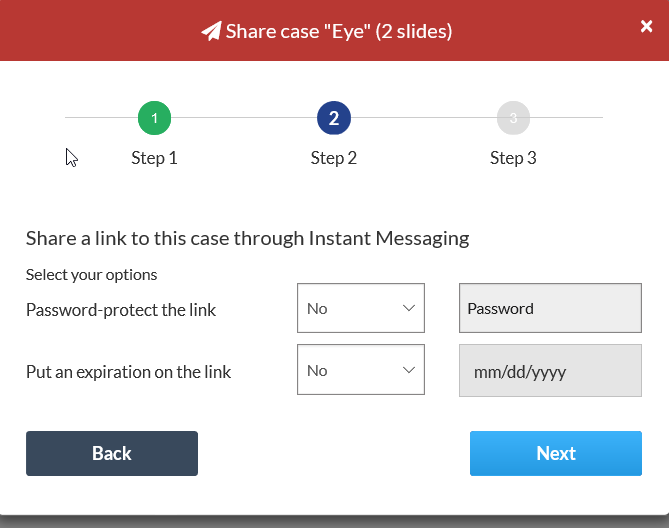Open the Password-protect the link dropdown
This screenshot has width=669, height=528.
pos(360,308)
